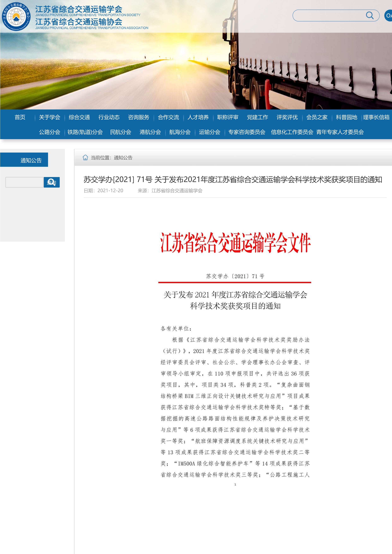
Task: Open the 关于学会 navigation menu
Action: pyautogui.click(x=49, y=117)
